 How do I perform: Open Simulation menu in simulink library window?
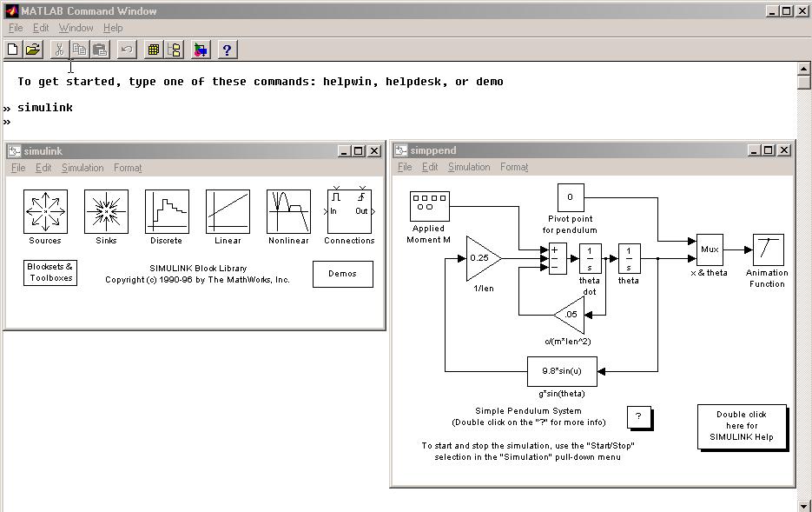83,168
